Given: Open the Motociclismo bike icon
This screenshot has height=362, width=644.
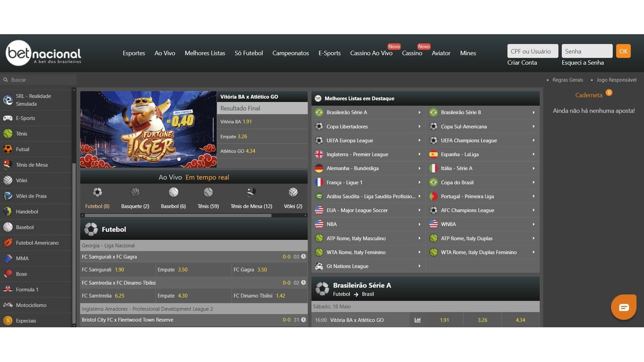Looking at the screenshot, I should coord(8,305).
